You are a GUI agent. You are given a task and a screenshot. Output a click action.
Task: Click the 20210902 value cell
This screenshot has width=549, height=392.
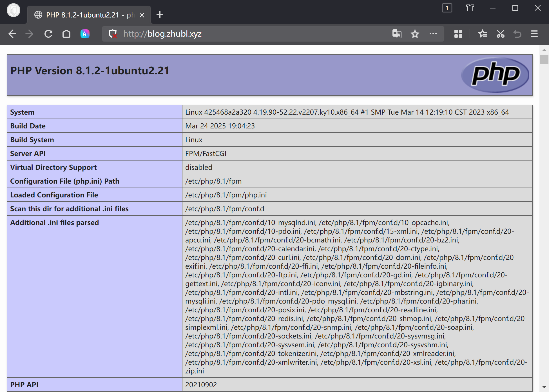[x=357, y=385]
